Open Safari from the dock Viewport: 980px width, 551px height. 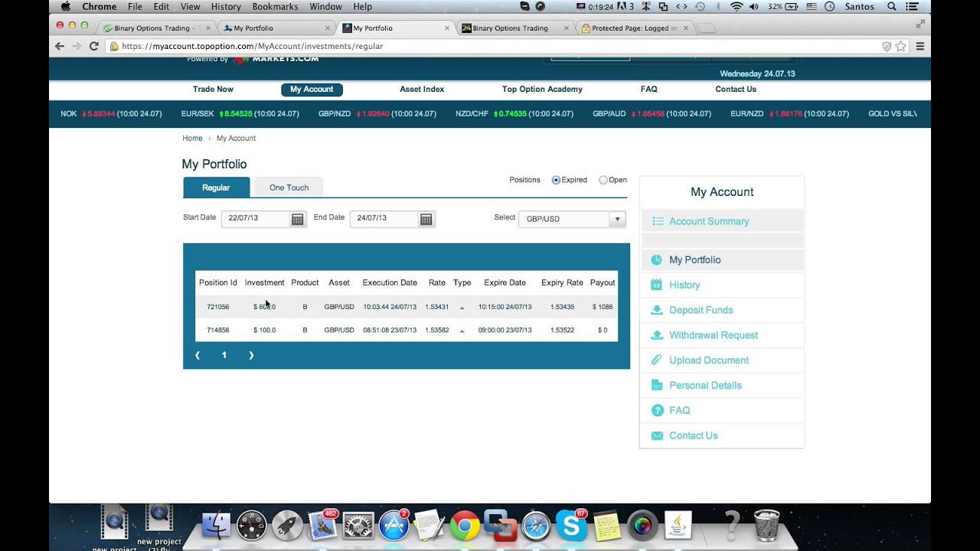(536, 526)
